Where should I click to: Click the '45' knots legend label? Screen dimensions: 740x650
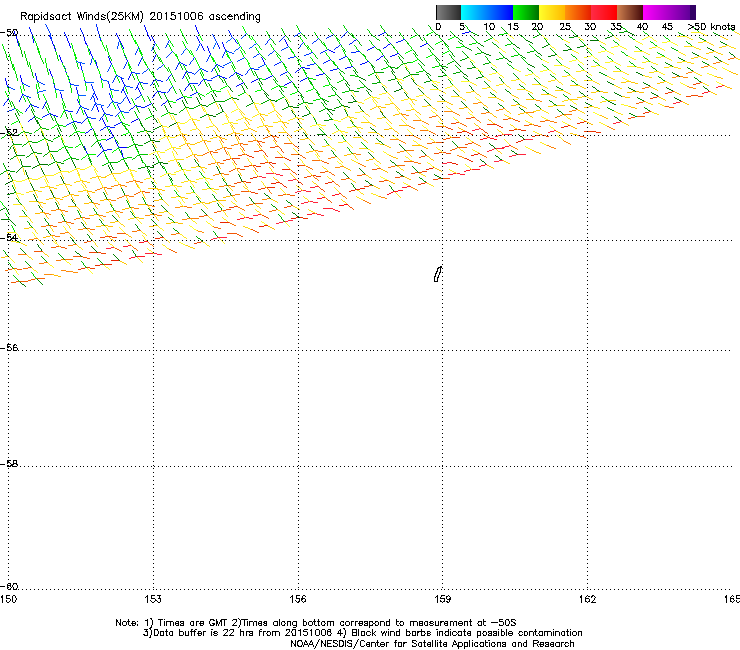[x=667, y=26]
